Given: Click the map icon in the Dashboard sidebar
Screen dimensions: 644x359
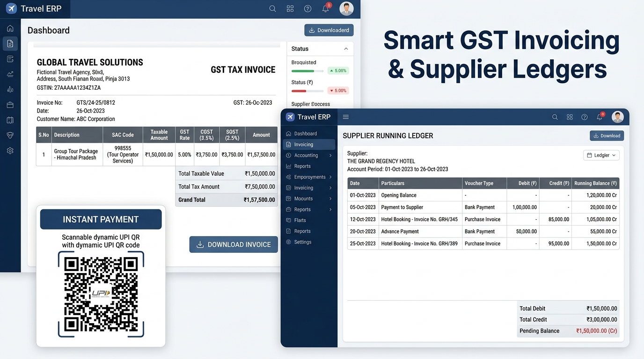Looking at the screenshot, I should (x=10, y=120).
